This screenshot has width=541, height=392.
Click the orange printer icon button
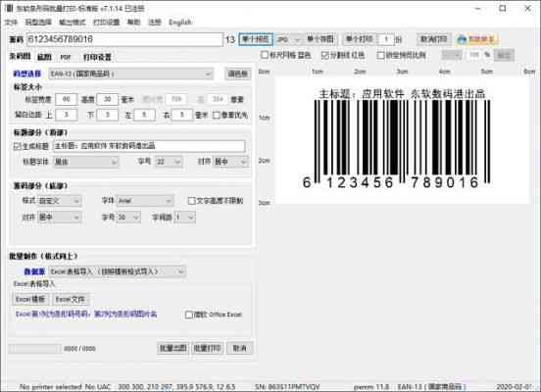point(476,39)
